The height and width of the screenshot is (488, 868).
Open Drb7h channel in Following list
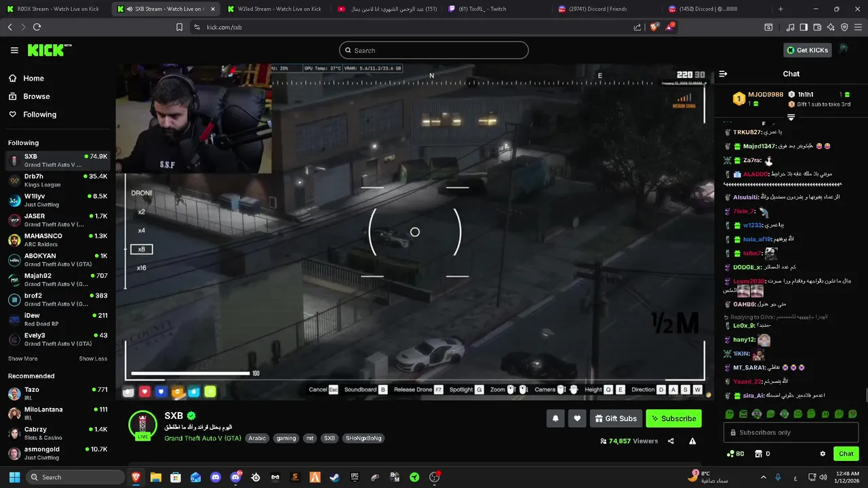coord(58,180)
